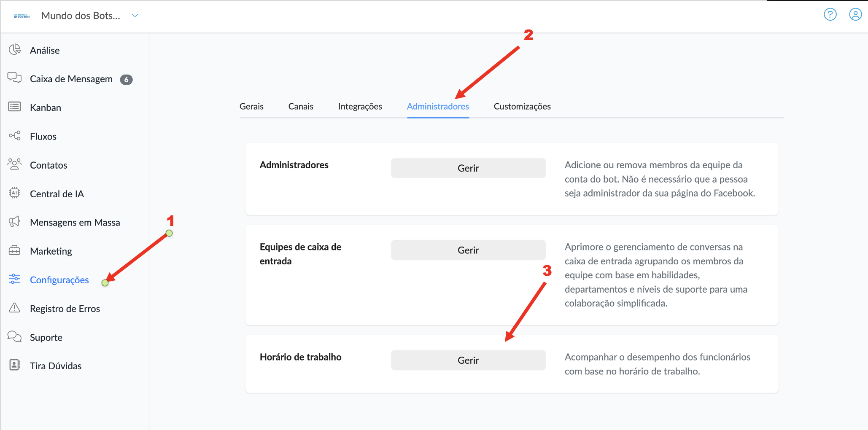Open Tira Dúvidas in the sidebar
Viewport: 868px width, 430px height.
56,366
